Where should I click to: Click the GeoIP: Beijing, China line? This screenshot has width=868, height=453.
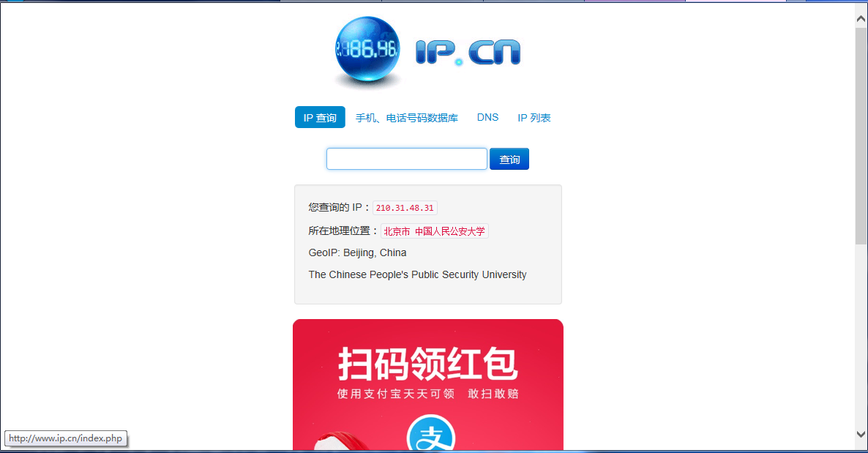(x=358, y=252)
